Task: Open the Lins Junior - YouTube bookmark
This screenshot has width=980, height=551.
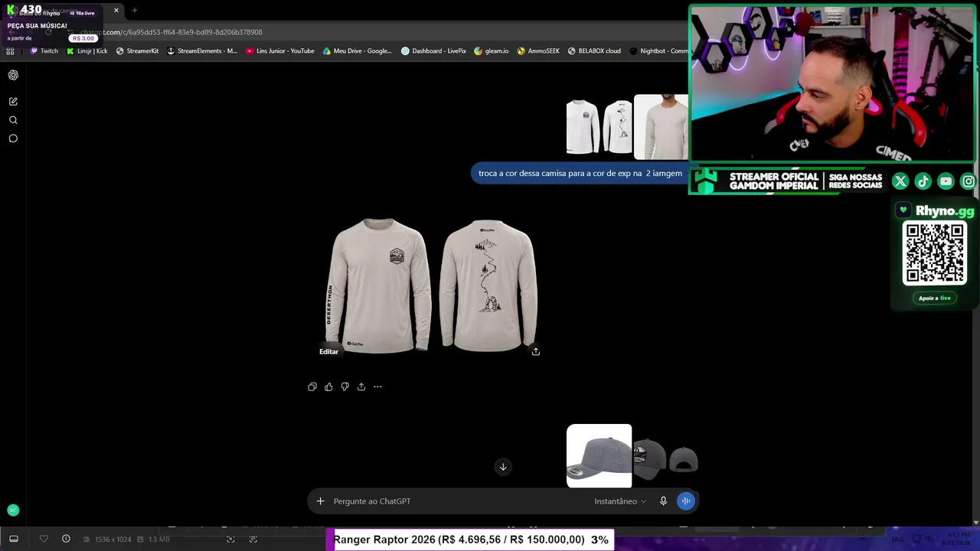Action: coord(280,51)
